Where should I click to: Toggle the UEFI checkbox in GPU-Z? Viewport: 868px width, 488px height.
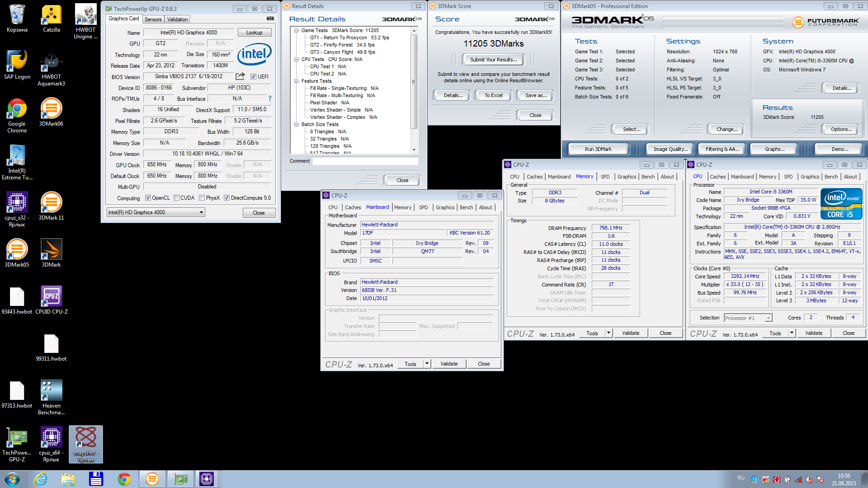point(253,77)
